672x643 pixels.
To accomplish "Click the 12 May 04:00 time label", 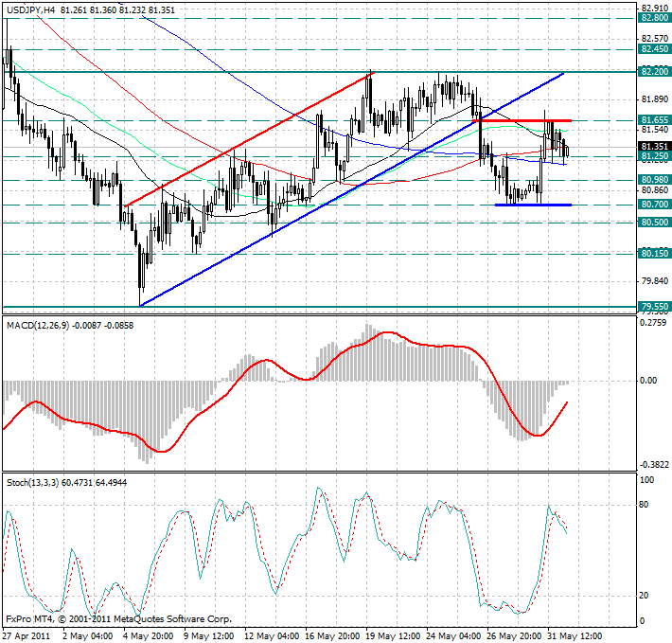I will (272, 635).
